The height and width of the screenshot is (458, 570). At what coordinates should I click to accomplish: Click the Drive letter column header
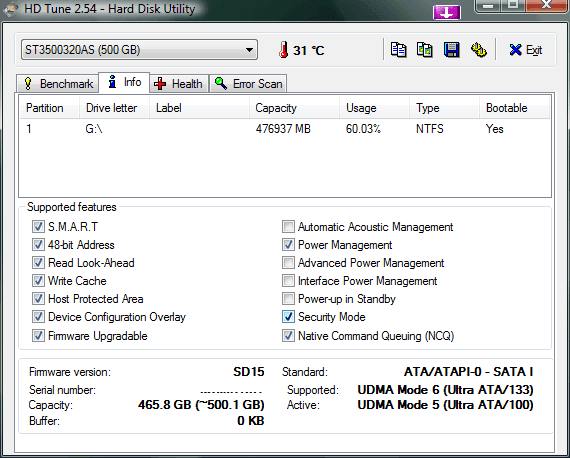coord(114,108)
